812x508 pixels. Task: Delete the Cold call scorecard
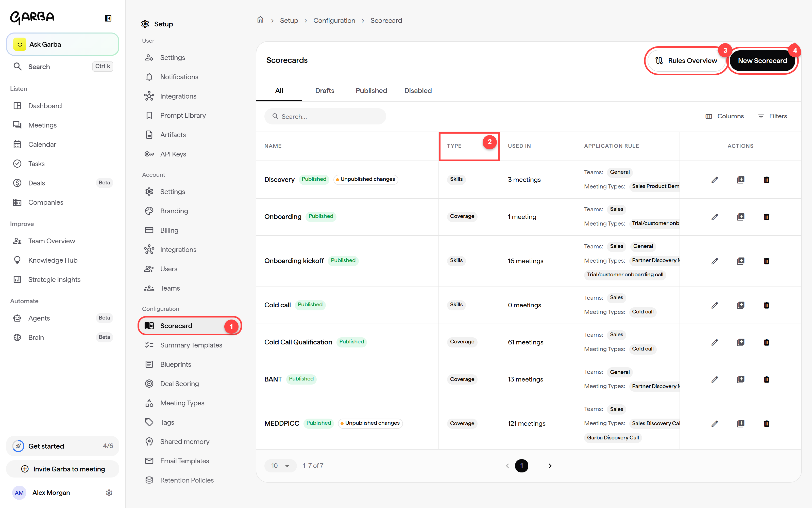pyautogui.click(x=766, y=305)
